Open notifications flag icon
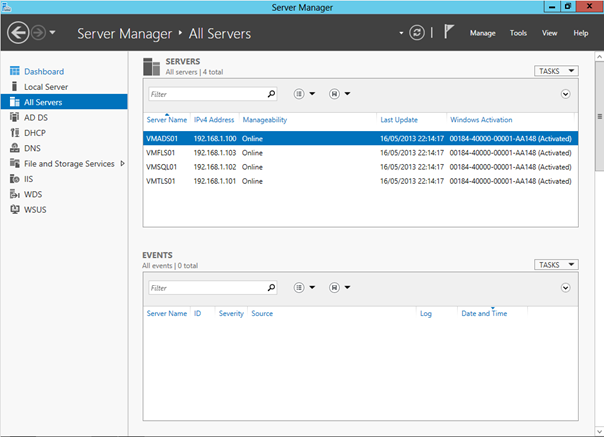604x437 pixels. coord(449,32)
